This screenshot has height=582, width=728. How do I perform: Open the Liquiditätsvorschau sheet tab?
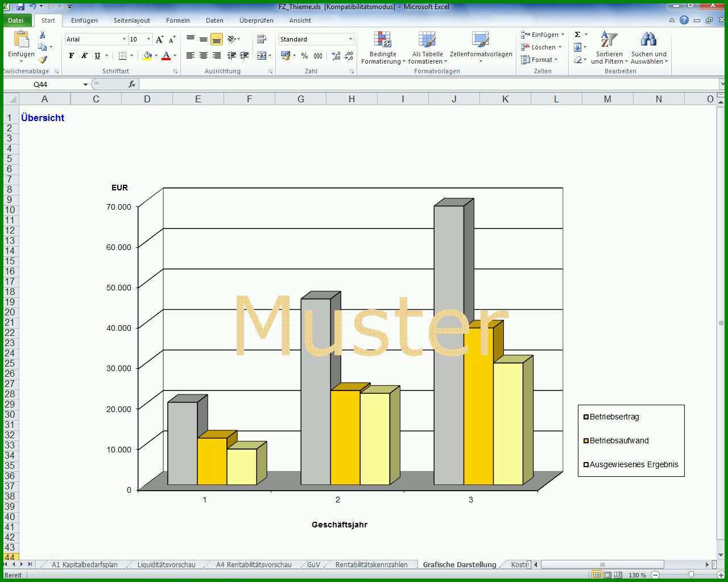166,564
